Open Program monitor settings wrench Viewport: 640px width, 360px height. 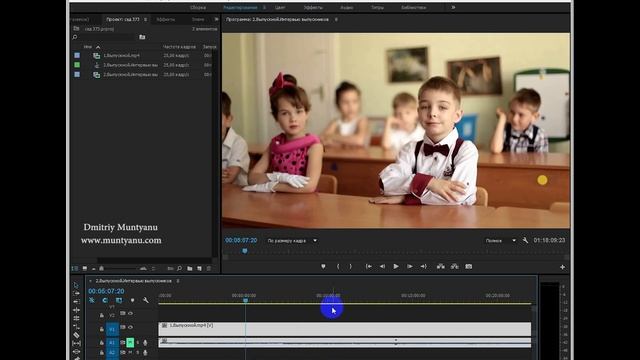(525, 240)
